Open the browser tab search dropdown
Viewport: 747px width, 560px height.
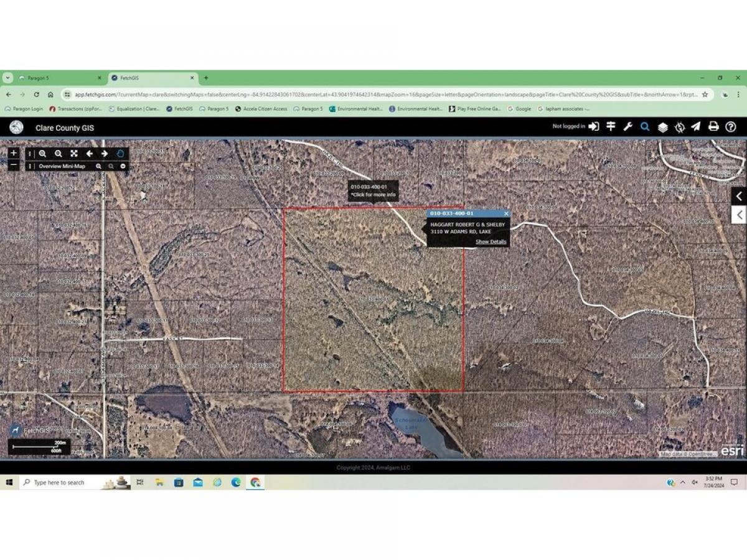click(x=7, y=78)
